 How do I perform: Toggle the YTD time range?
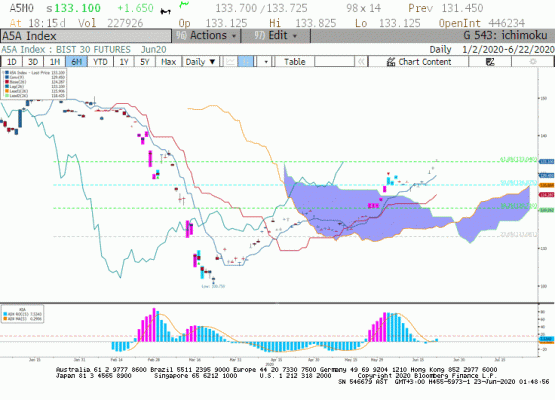(101, 62)
